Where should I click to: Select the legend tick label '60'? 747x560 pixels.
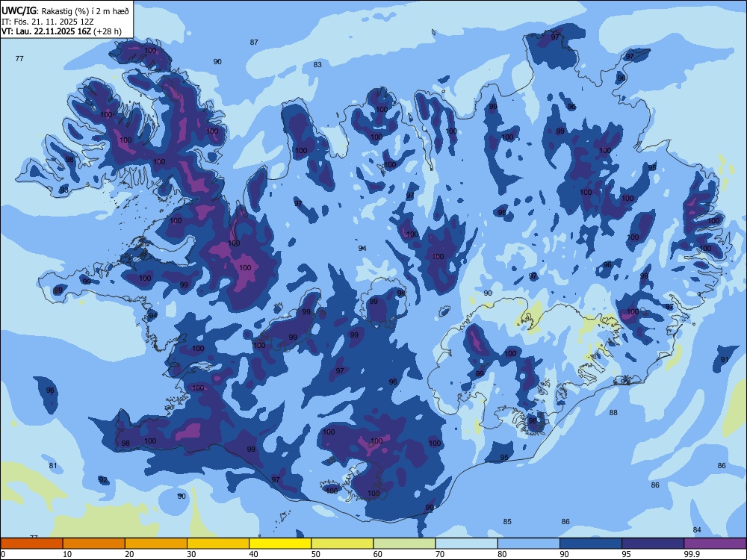[378, 554]
